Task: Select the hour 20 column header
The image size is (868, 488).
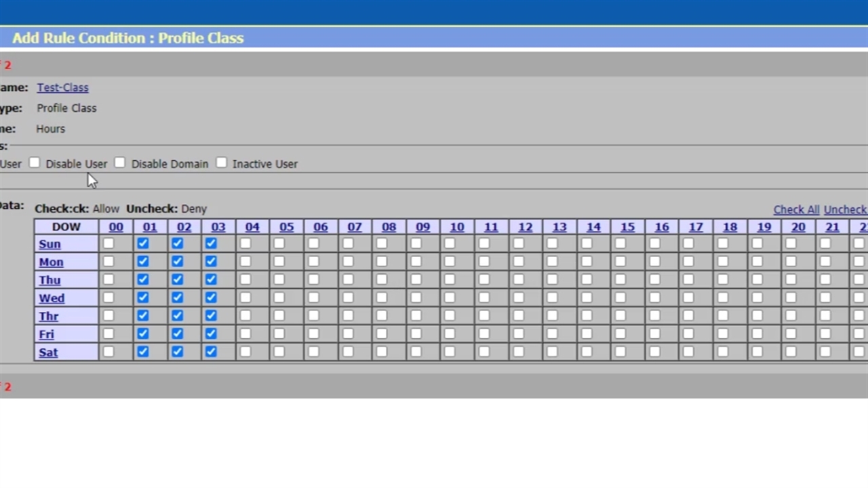Action: (x=798, y=227)
